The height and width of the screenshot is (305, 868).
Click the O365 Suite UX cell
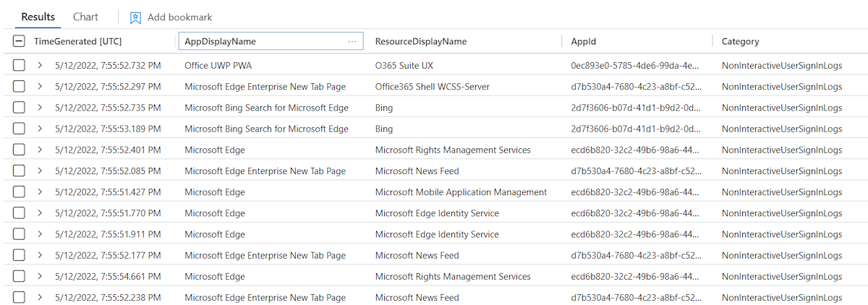[x=404, y=66]
